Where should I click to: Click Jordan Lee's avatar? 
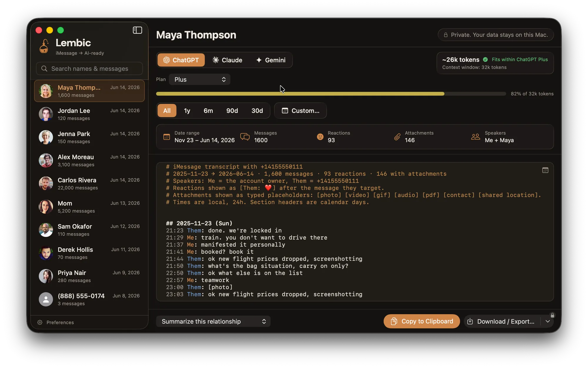coord(46,114)
